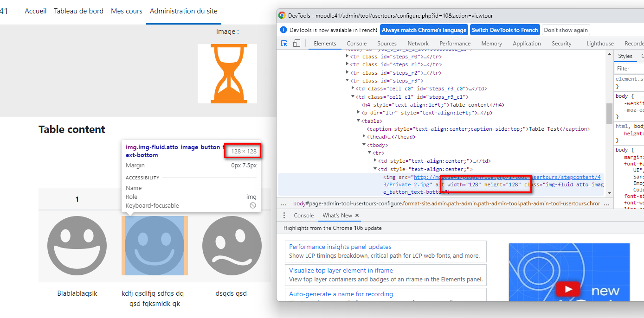644x318 pixels.
Task: Click the laughing smiley image
Action: click(77, 246)
